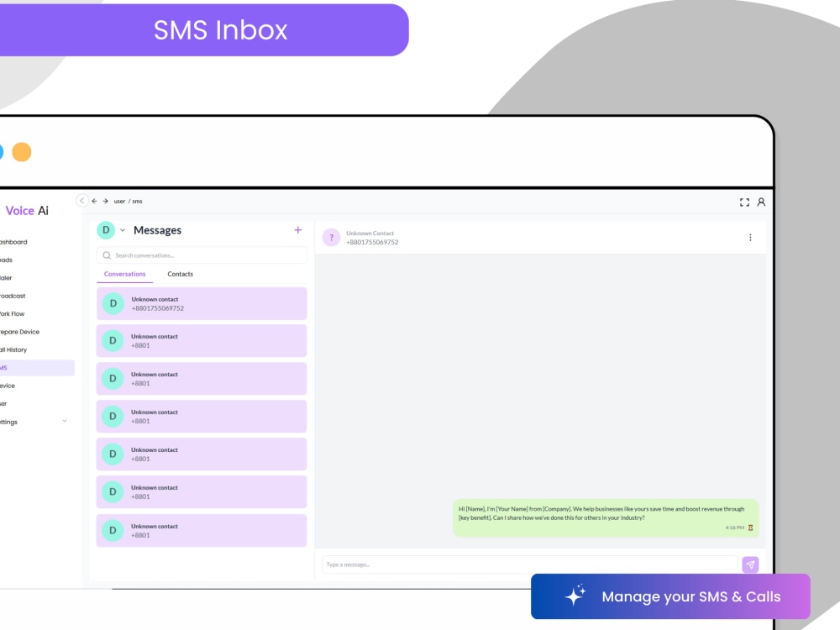Click the magnifier icon in search box
The height and width of the screenshot is (630, 840).
pyautogui.click(x=107, y=255)
